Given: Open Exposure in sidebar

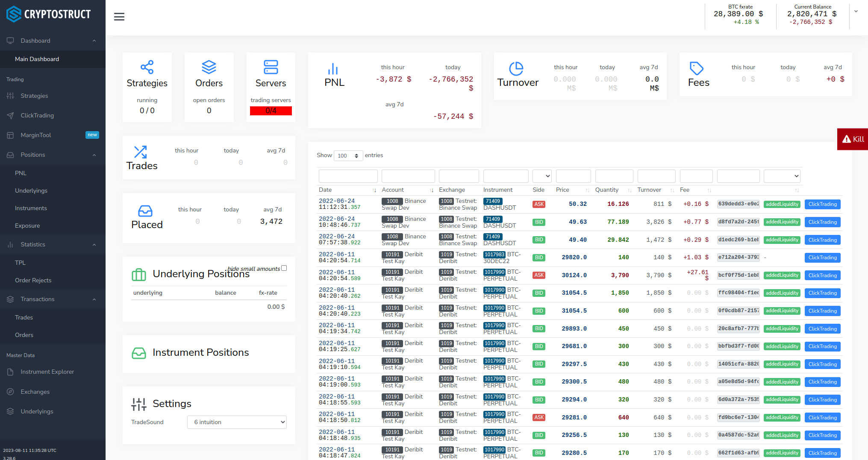Looking at the screenshot, I should (27, 226).
